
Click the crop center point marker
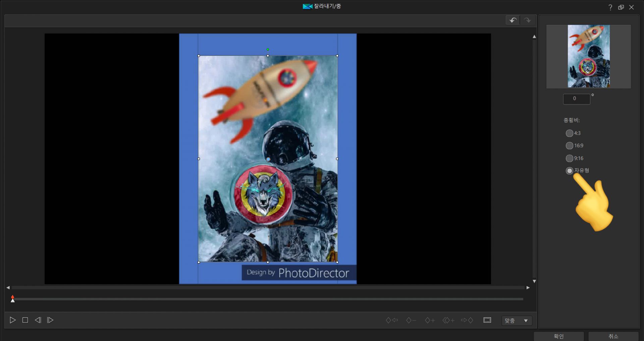268,159
